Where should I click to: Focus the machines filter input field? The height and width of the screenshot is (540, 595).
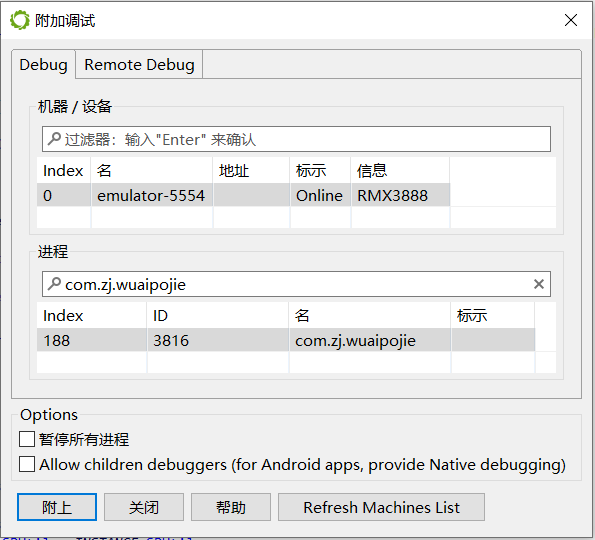(x=296, y=139)
